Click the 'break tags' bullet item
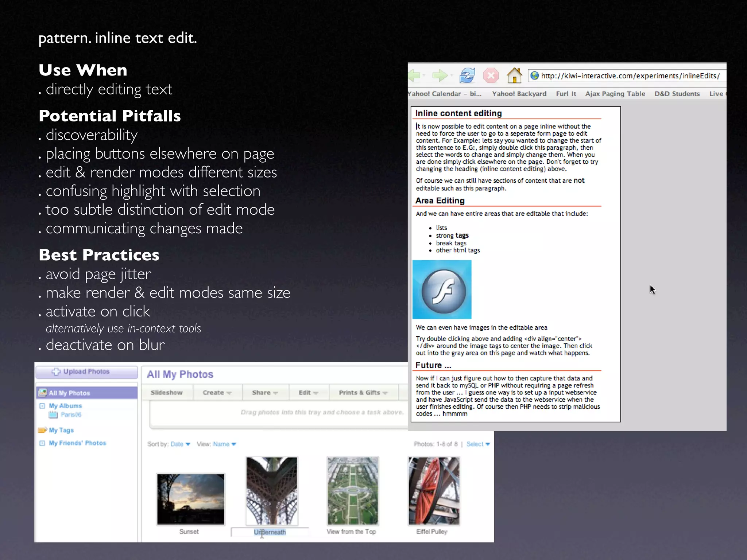Image resolution: width=747 pixels, height=560 pixels. click(x=451, y=243)
